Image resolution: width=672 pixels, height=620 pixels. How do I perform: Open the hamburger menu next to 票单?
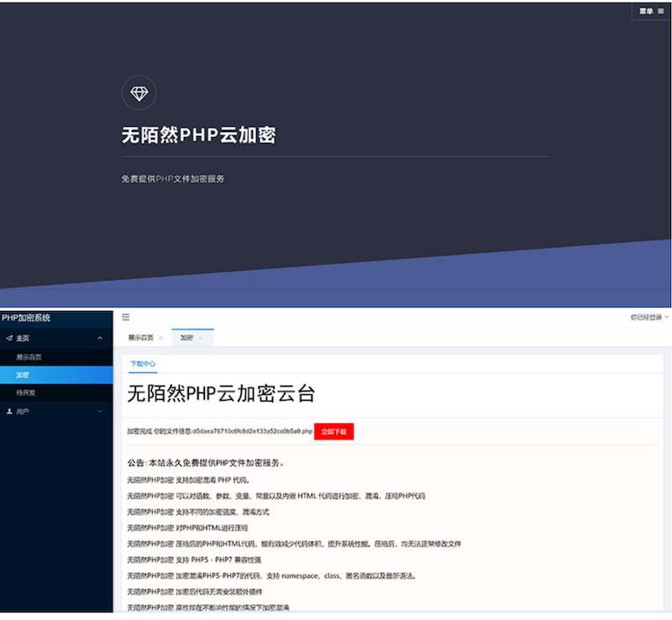pyautogui.click(x=661, y=11)
